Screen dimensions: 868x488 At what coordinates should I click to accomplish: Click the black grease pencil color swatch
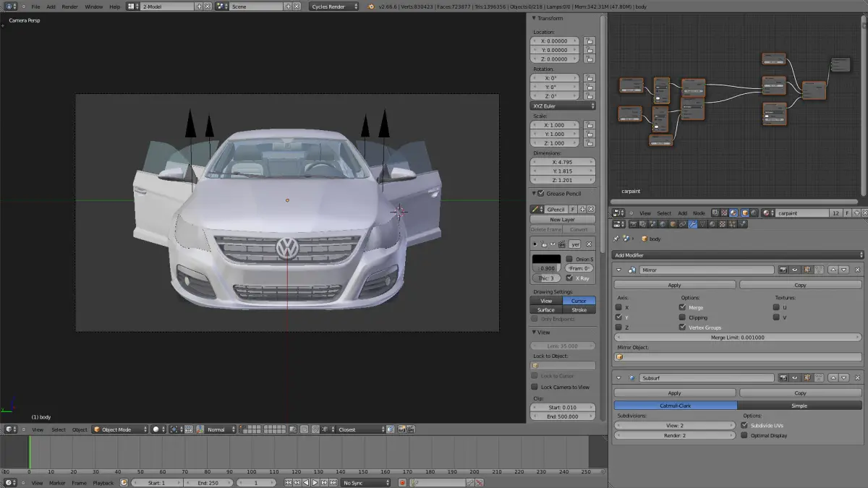tap(547, 259)
